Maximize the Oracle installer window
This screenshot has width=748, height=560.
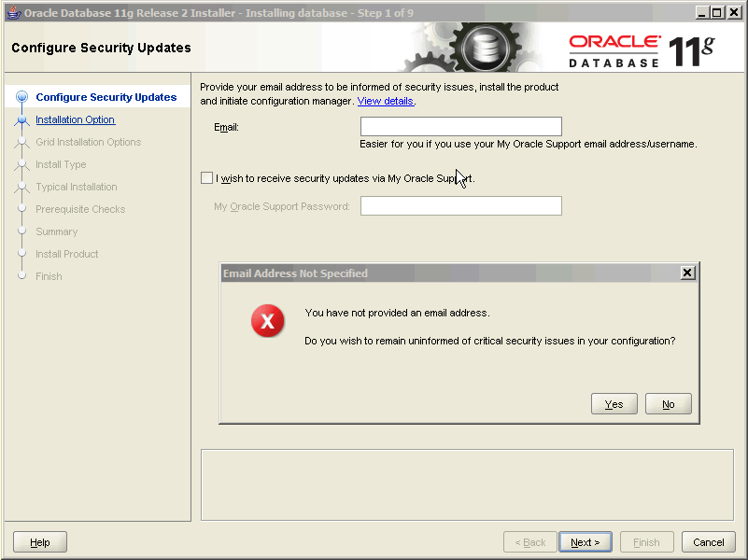pyautogui.click(x=716, y=12)
